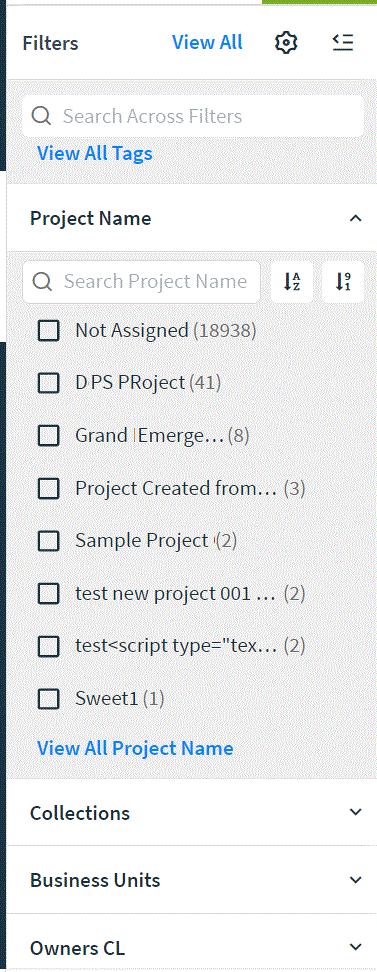Collapse the Filters panel using the arrow-lines icon
The image size is (377, 972).
coord(343,42)
